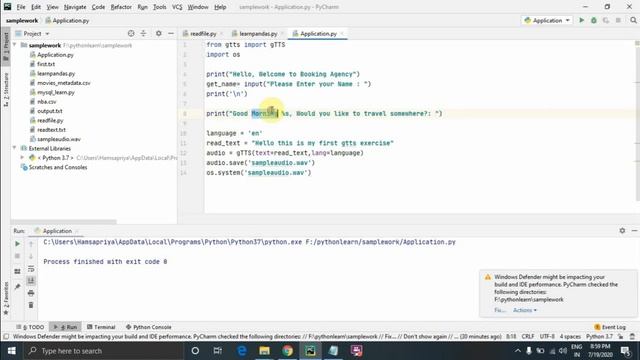Viewport: 640px width, 360px height.
Task: Click the Python 3.7 interpreter in status bar
Action: point(600,336)
